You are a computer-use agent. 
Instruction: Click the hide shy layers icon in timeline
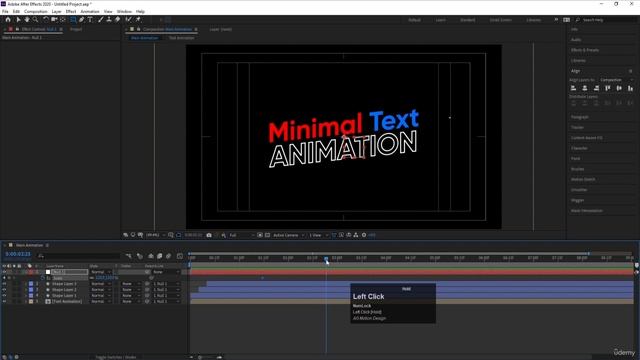151,256
